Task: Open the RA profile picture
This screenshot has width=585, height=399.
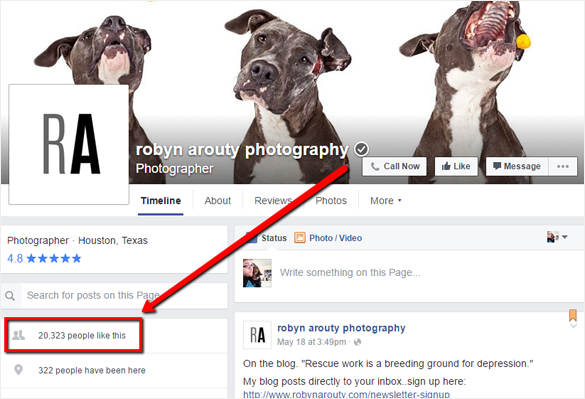Action: (x=69, y=144)
